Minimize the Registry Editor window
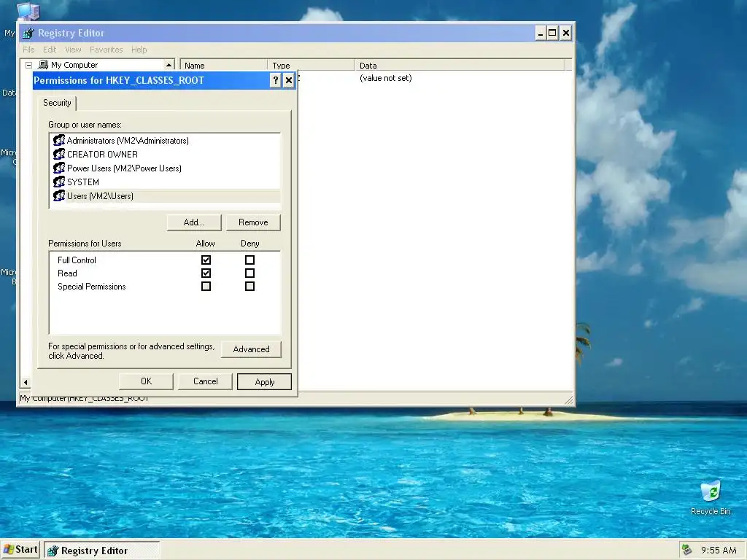Image resolution: width=747 pixels, height=560 pixels. coord(541,33)
